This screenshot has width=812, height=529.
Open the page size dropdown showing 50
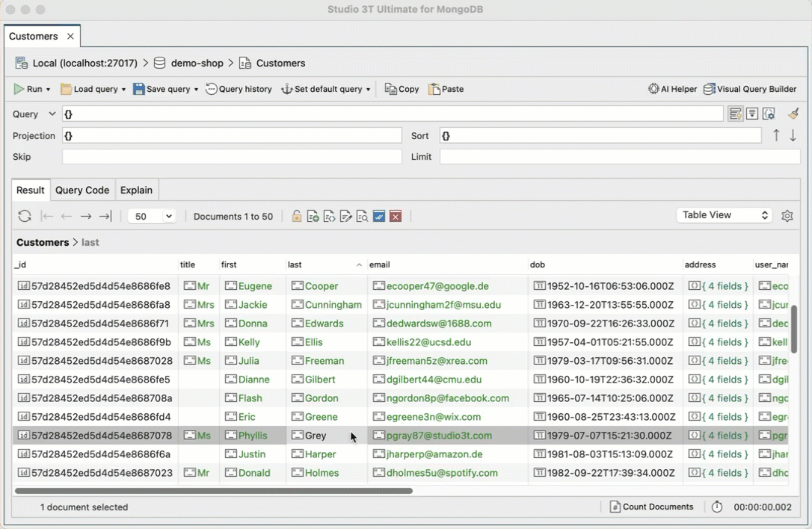point(152,215)
